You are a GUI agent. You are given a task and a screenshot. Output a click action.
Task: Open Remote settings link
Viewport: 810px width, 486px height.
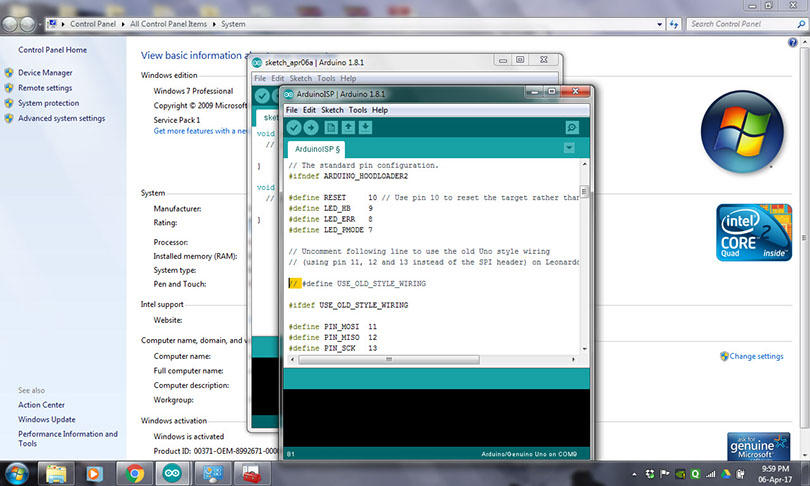coord(45,88)
